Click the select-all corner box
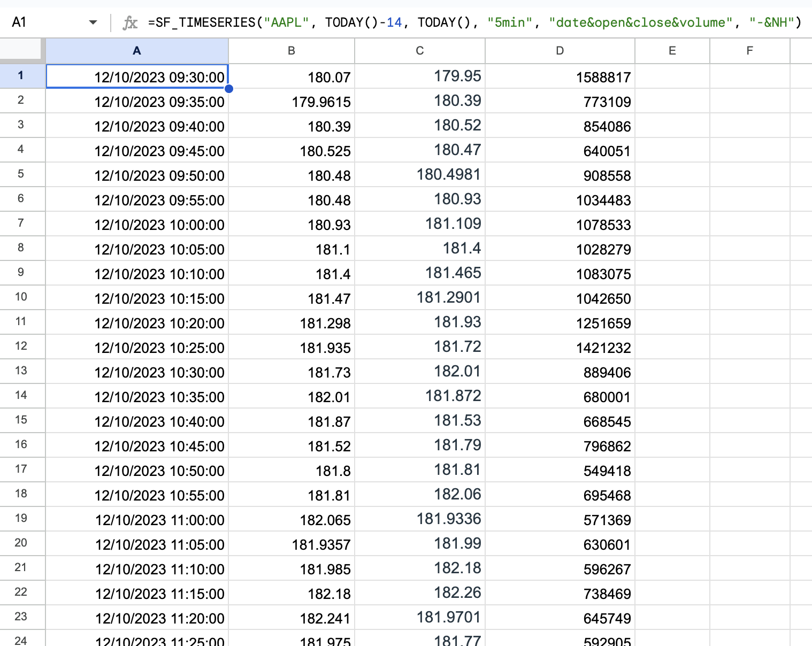Viewport: 812px width, 646px height. pyautogui.click(x=22, y=51)
